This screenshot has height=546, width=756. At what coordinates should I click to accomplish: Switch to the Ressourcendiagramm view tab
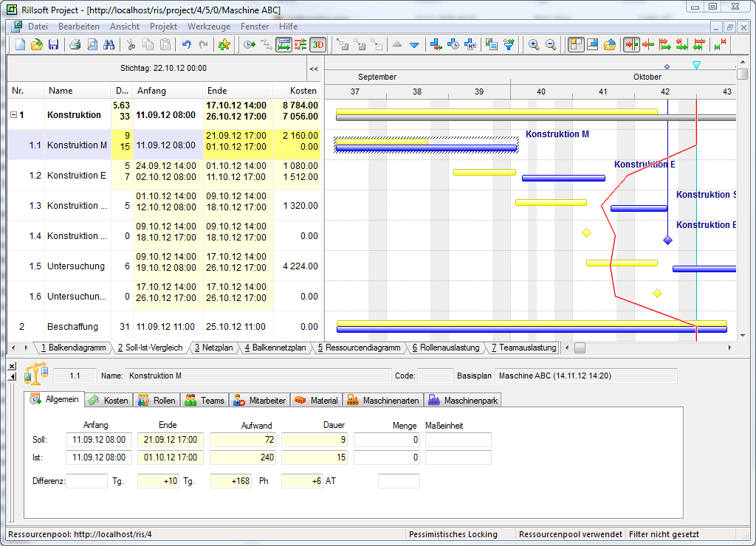(x=360, y=348)
